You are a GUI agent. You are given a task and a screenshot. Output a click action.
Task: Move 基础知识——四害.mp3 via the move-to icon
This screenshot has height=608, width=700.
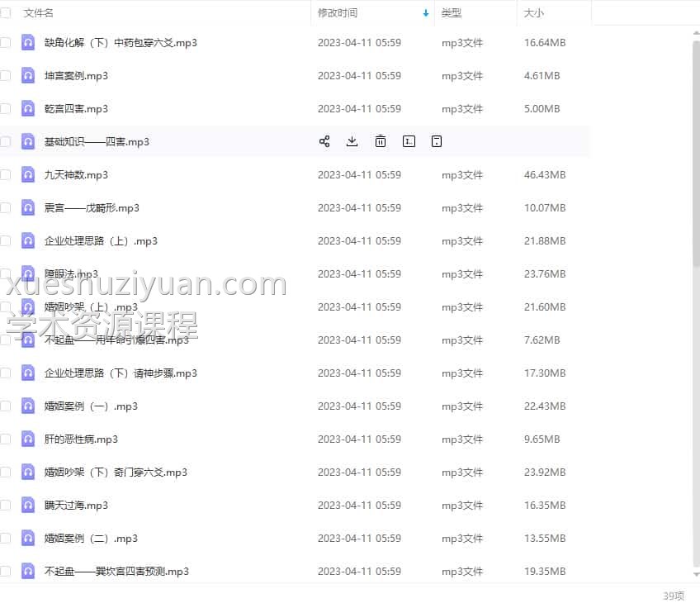(437, 141)
